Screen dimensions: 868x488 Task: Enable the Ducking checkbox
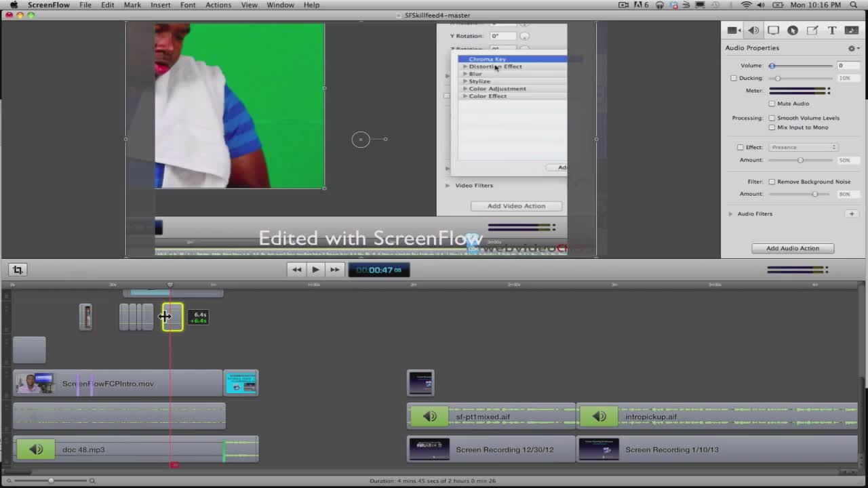(x=733, y=78)
